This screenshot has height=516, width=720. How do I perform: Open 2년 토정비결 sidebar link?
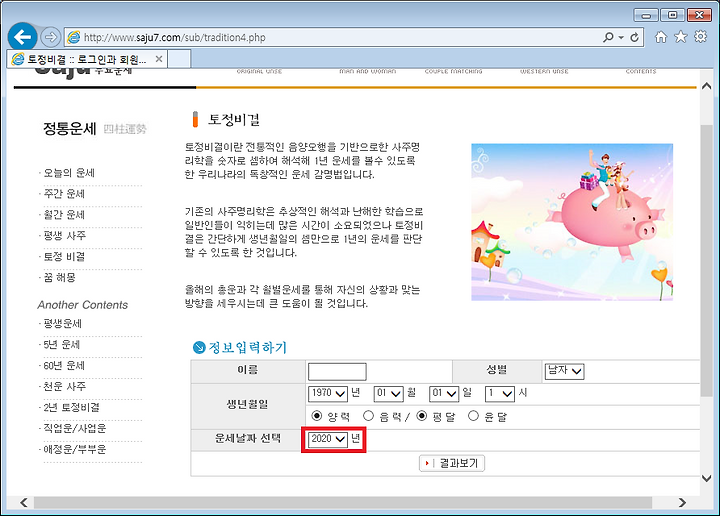click(71, 408)
